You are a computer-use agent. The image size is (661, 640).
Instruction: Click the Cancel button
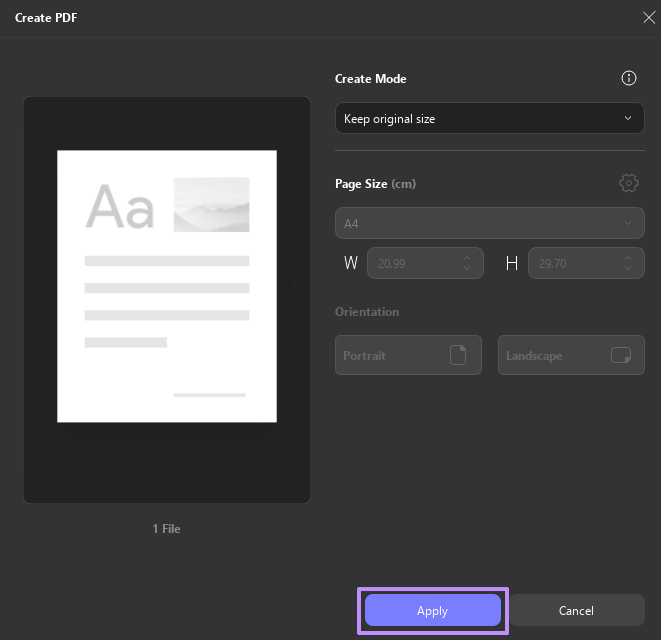pyautogui.click(x=576, y=610)
